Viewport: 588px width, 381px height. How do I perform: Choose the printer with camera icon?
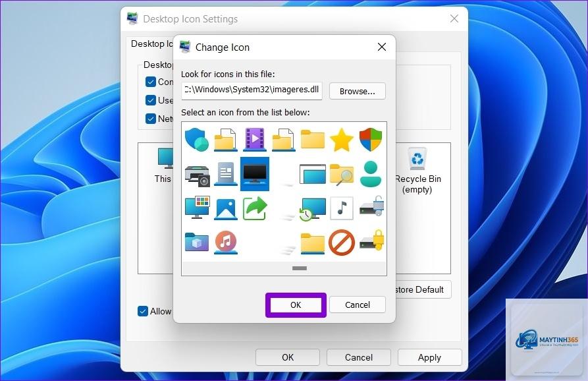click(x=198, y=175)
